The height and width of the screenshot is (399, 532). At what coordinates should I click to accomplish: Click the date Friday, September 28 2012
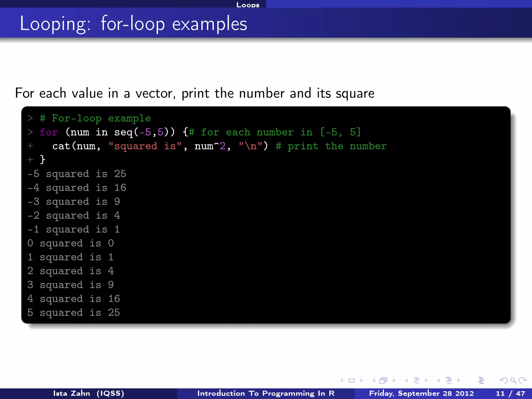(421, 393)
